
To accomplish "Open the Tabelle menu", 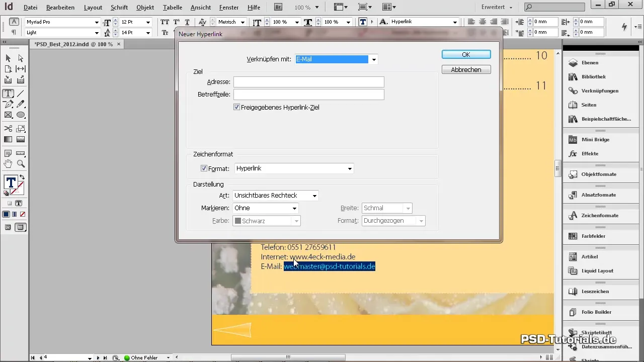I will coord(173,8).
